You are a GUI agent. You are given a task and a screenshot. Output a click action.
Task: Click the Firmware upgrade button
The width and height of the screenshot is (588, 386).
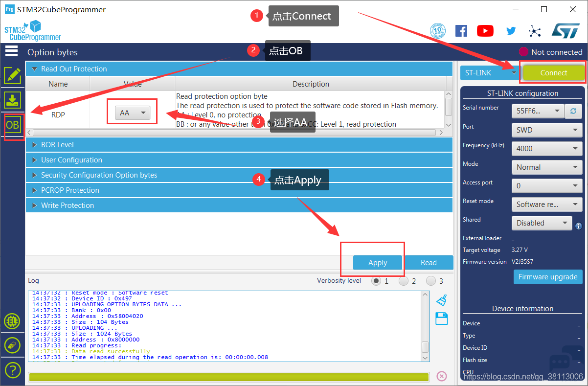click(548, 277)
